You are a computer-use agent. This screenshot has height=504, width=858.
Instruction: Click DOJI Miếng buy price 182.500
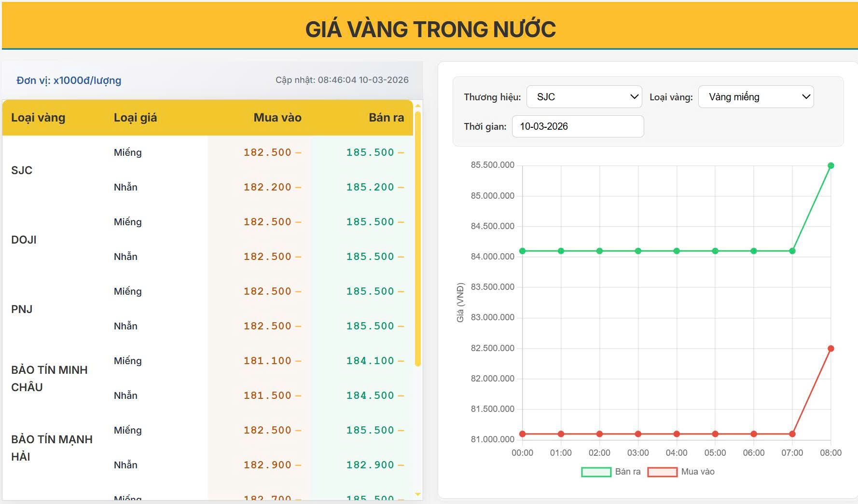tap(267, 222)
